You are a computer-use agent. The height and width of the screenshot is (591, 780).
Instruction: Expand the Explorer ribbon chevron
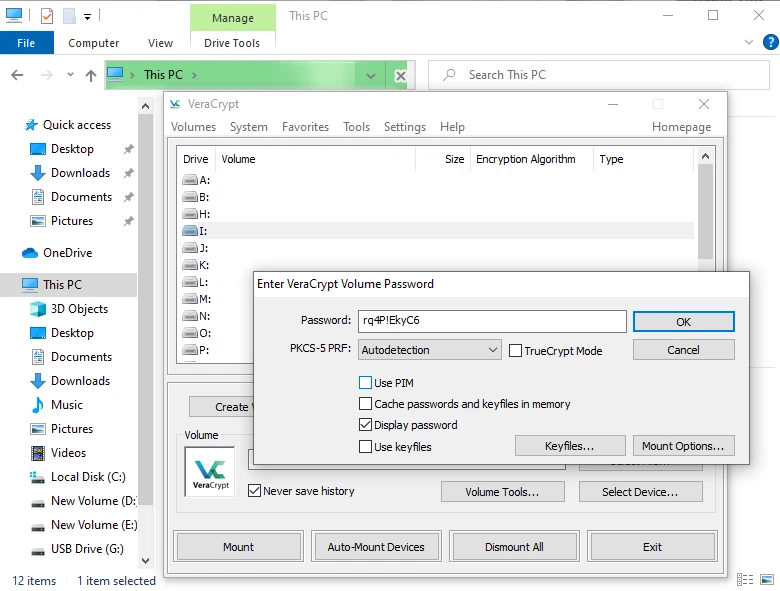tap(749, 42)
